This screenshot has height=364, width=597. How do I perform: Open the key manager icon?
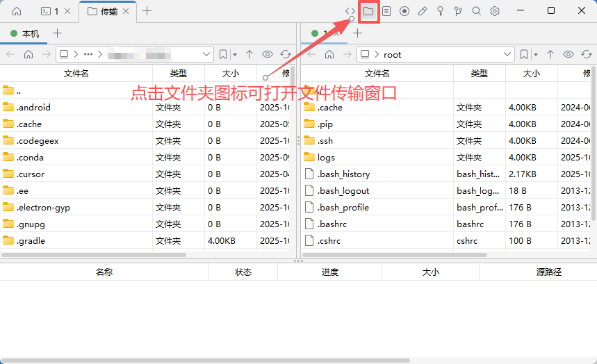(x=441, y=11)
